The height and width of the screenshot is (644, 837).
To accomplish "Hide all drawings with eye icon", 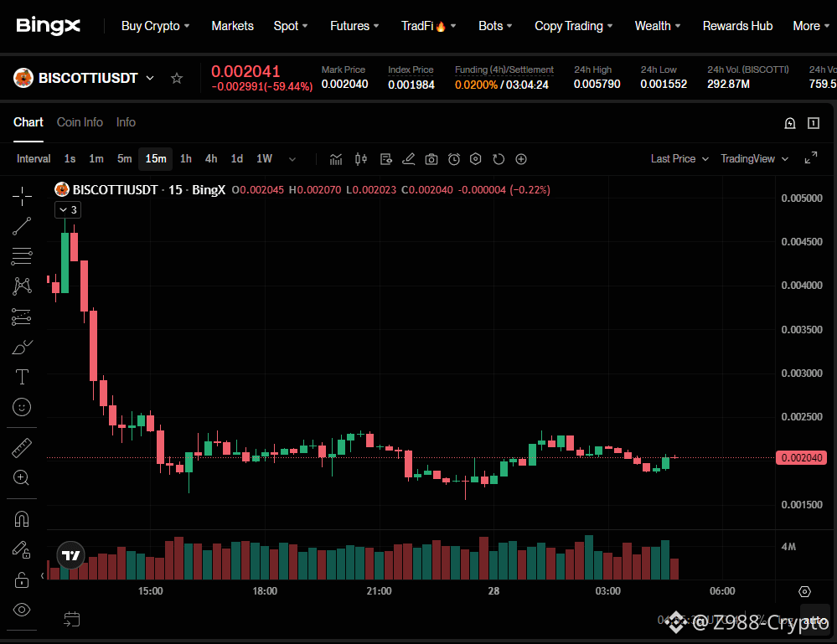I will coord(21,610).
